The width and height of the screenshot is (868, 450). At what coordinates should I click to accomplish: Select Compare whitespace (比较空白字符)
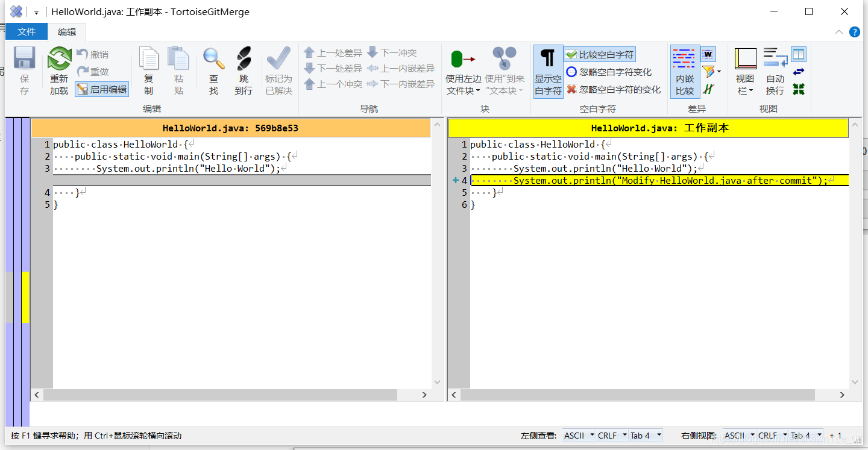600,54
